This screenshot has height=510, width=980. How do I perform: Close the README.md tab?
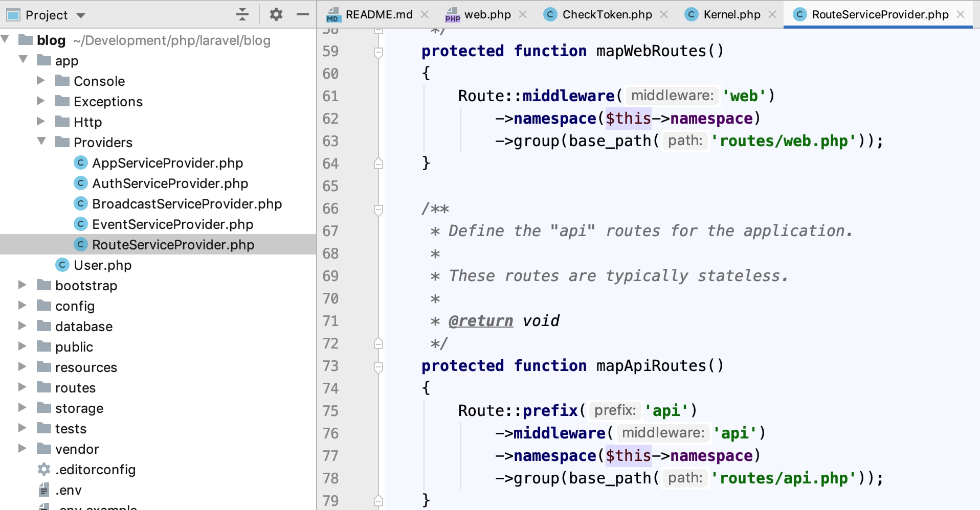click(x=425, y=14)
